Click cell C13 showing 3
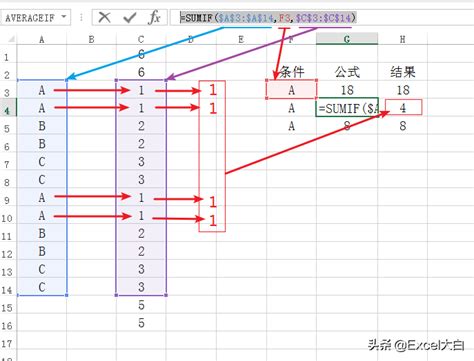This screenshot has width=474, height=361. pyautogui.click(x=141, y=269)
